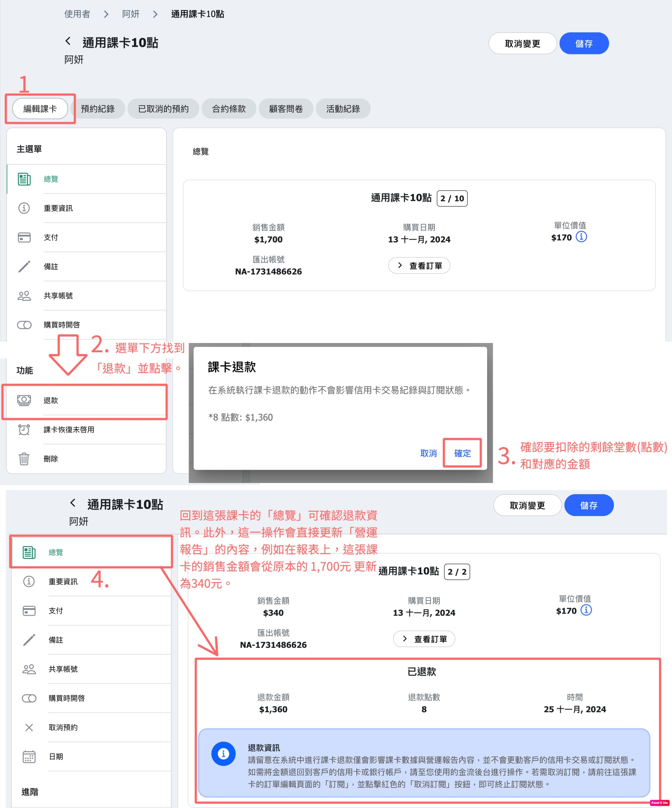Switch to the 預約紀錄 tab

(98, 109)
